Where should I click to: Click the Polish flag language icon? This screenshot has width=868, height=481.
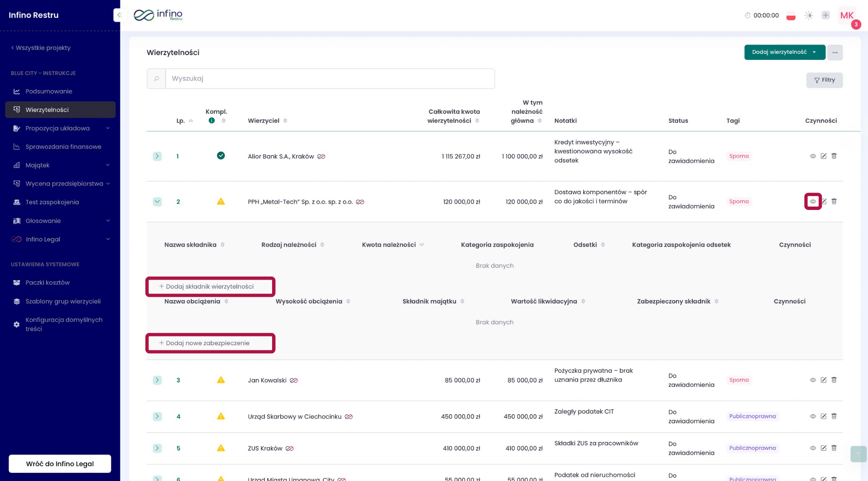point(790,16)
